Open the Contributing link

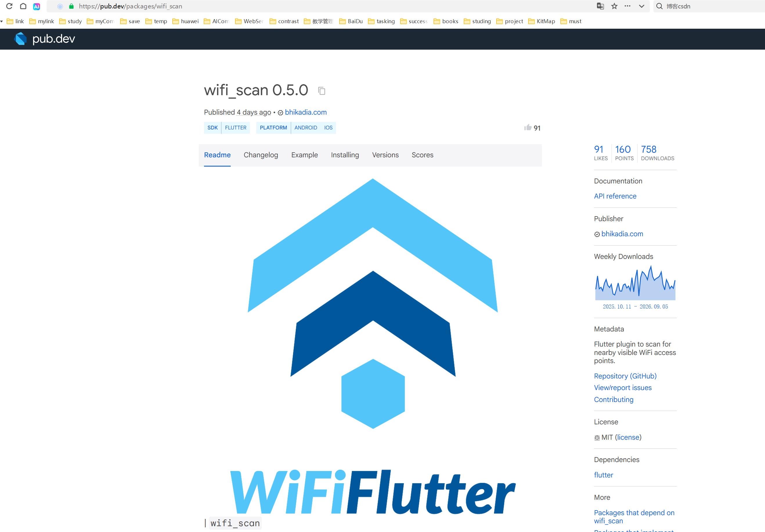coord(614,399)
